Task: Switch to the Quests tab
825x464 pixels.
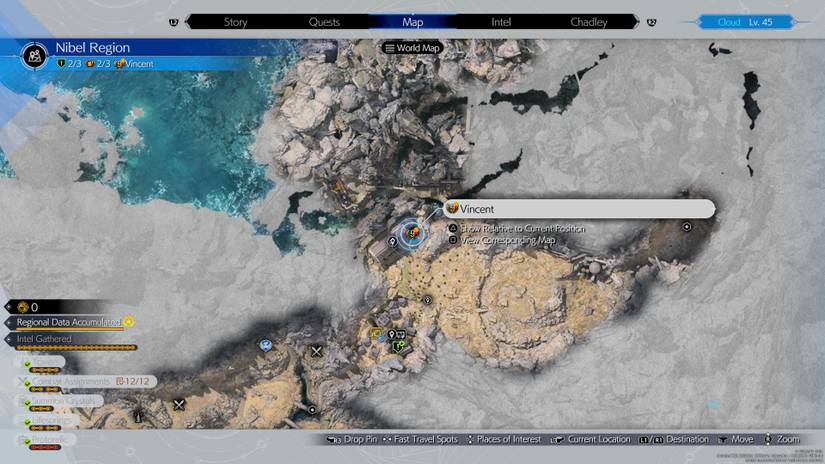Action: pyautogui.click(x=324, y=21)
